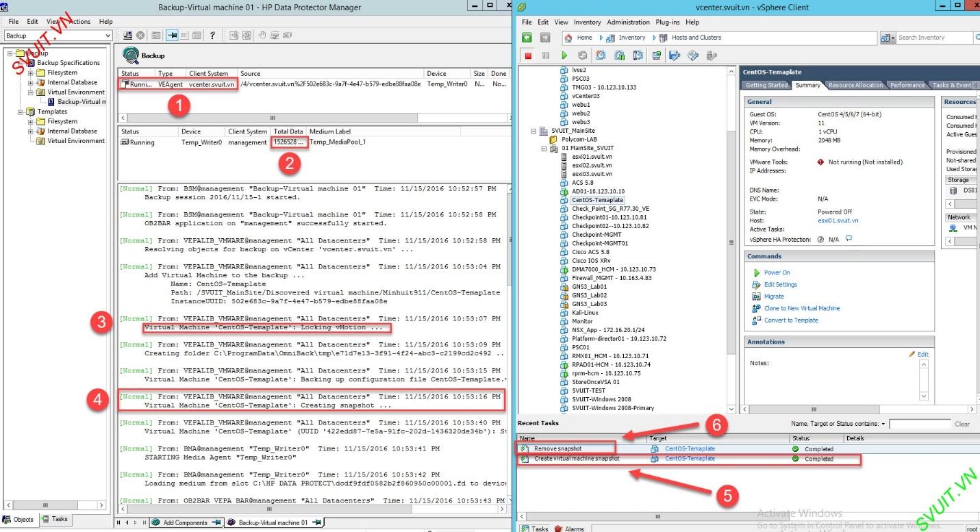The image size is (980, 532).
Task: Collapse the SVUIT_MainSite datacenter node
Action: (x=533, y=131)
